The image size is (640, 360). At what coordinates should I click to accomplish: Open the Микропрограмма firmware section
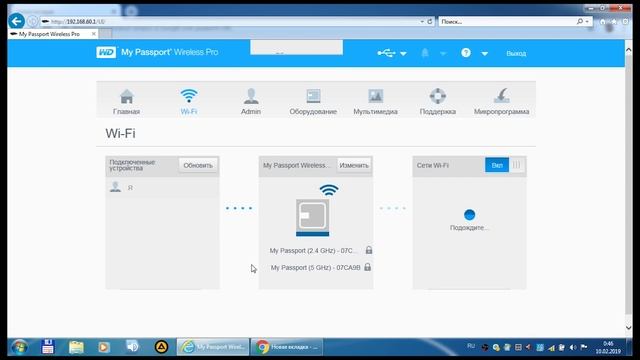pos(501,102)
